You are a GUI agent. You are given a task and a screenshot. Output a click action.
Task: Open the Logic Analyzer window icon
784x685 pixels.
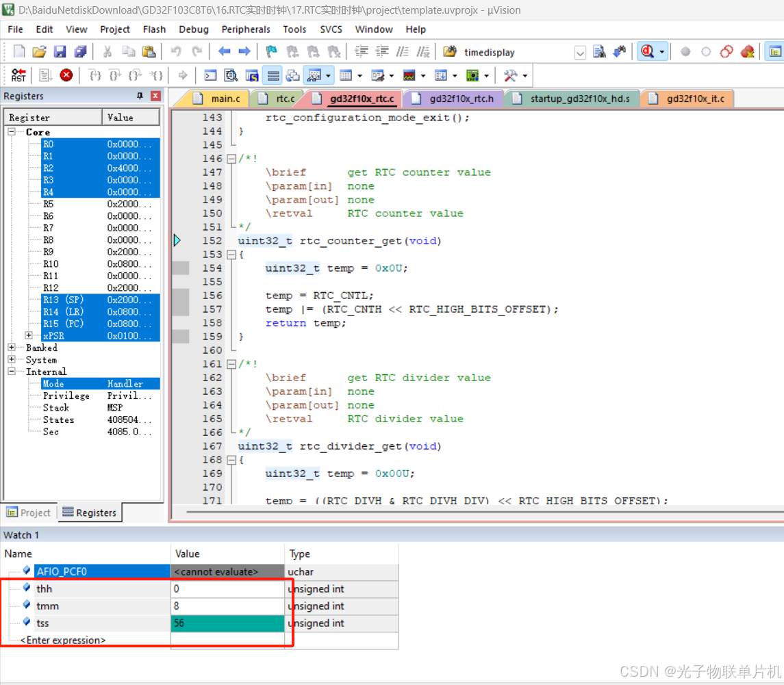coord(409,75)
